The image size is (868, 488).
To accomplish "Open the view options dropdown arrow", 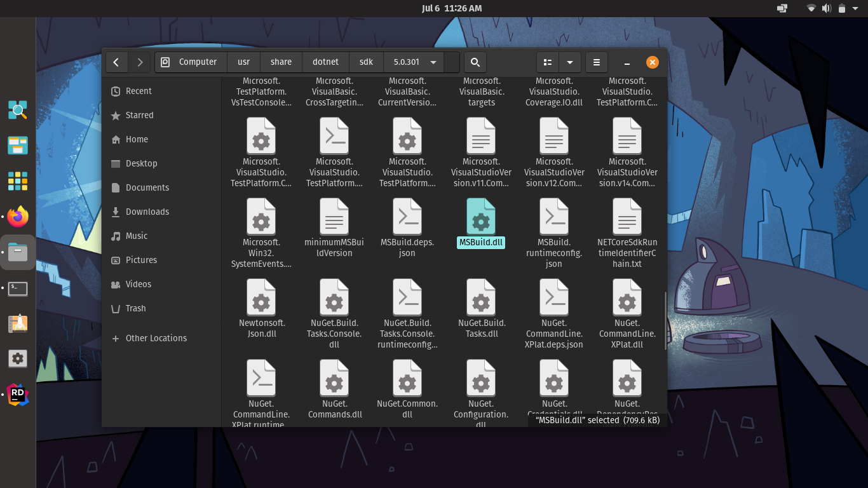I will tap(570, 62).
